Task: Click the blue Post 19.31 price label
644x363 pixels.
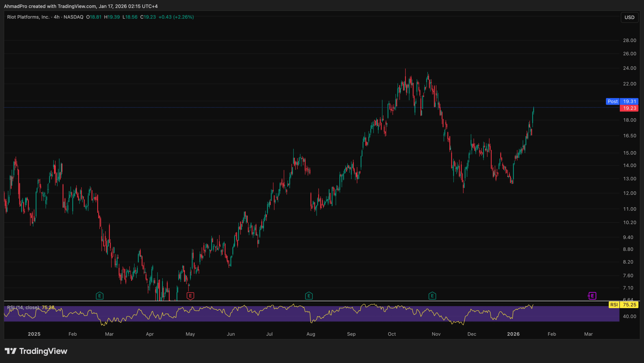Action: pyautogui.click(x=622, y=101)
